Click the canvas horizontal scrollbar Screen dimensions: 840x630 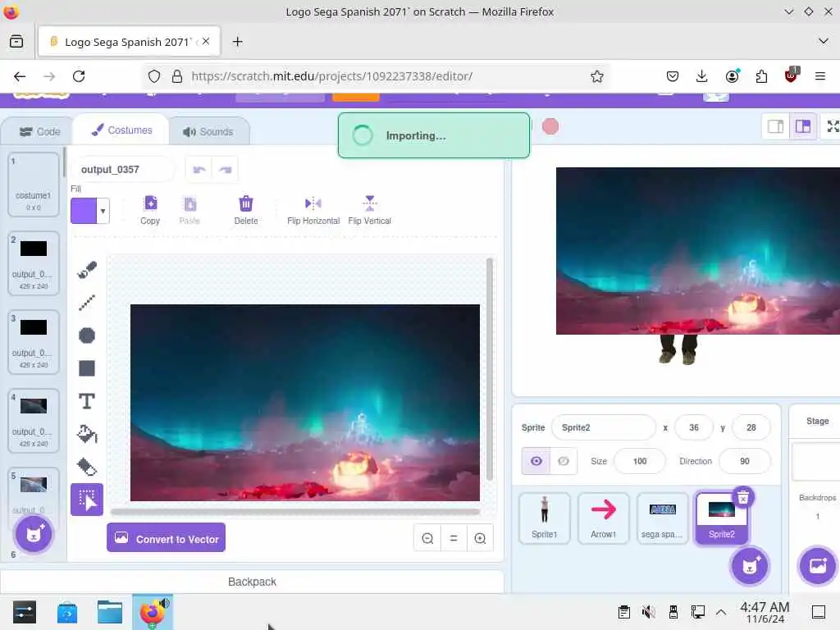tap(295, 512)
